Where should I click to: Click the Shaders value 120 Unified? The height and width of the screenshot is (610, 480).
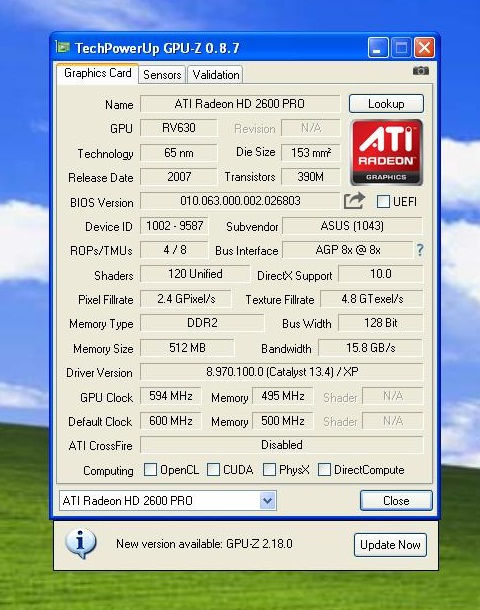click(x=195, y=274)
